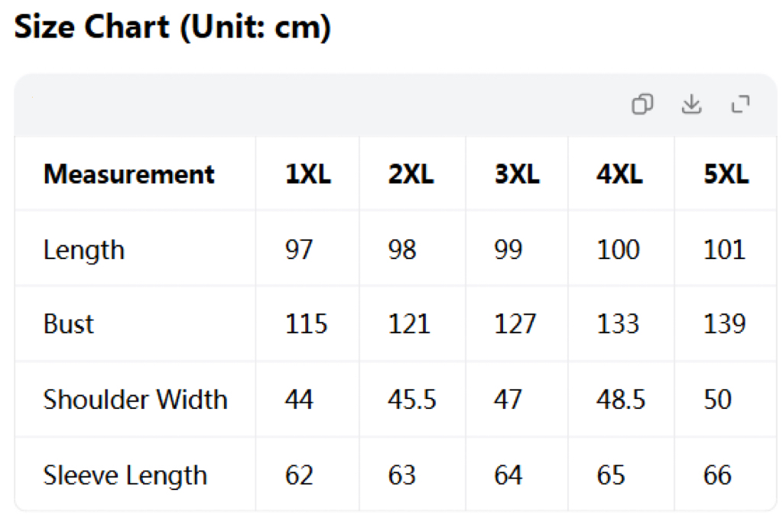Viewport: 783px width, 532px height.
Task: Select the 3XL column header
Action: pos(517,174)
